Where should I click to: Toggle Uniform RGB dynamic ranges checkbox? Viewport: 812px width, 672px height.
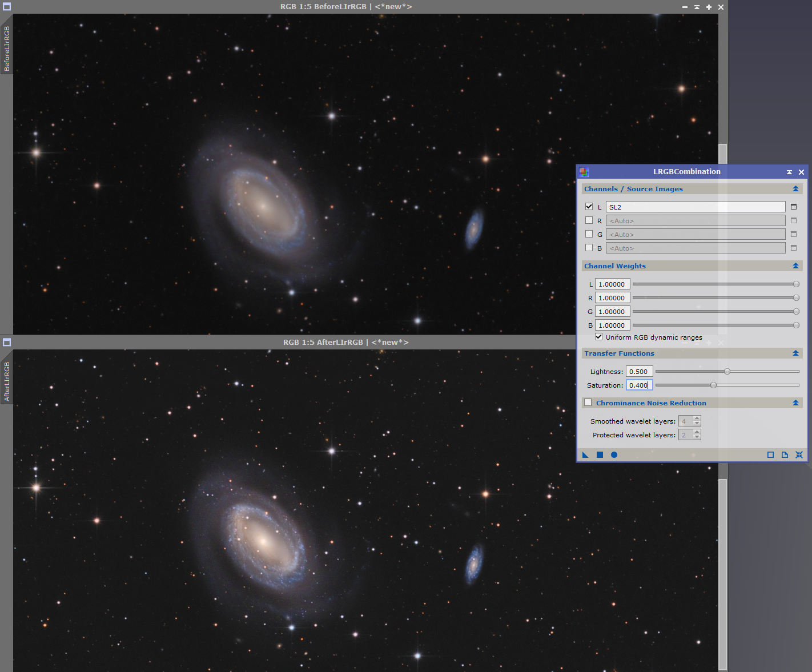(x=598, y=337)
